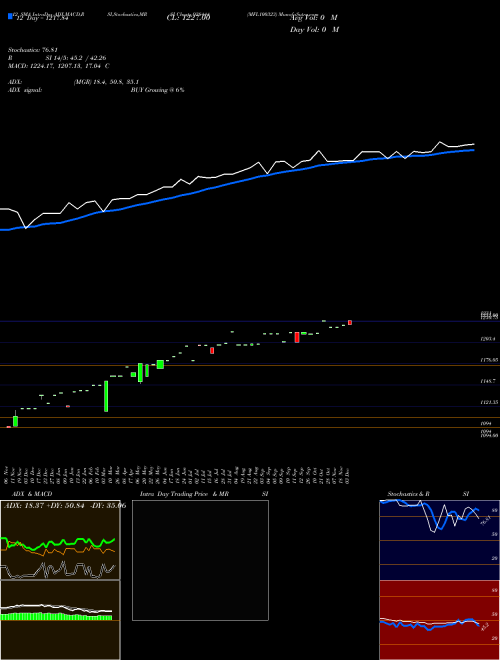The height and width of the screenshot is (660, 500).
Task: Select the 'Stochastics: 76.81' value
Action: coord(32,50)
